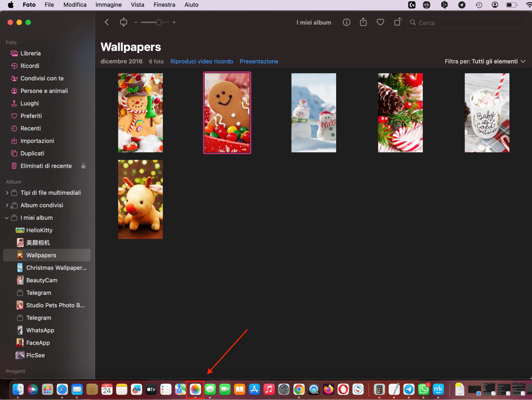Rotate the selected photo using toolbar icon

point(397,22)
